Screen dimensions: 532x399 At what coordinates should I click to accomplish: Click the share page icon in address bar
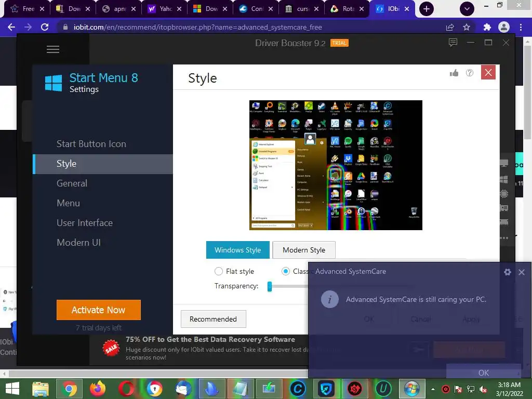coord(450,27)
